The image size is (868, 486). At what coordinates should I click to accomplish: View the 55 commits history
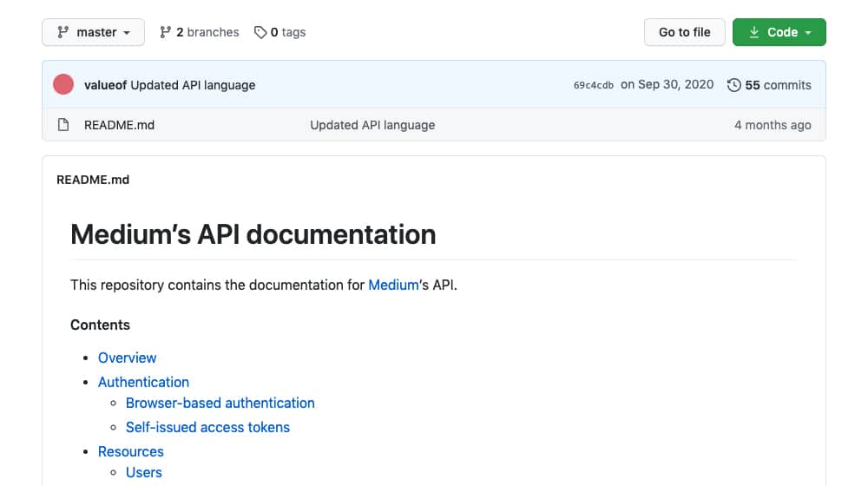[769, 85]
